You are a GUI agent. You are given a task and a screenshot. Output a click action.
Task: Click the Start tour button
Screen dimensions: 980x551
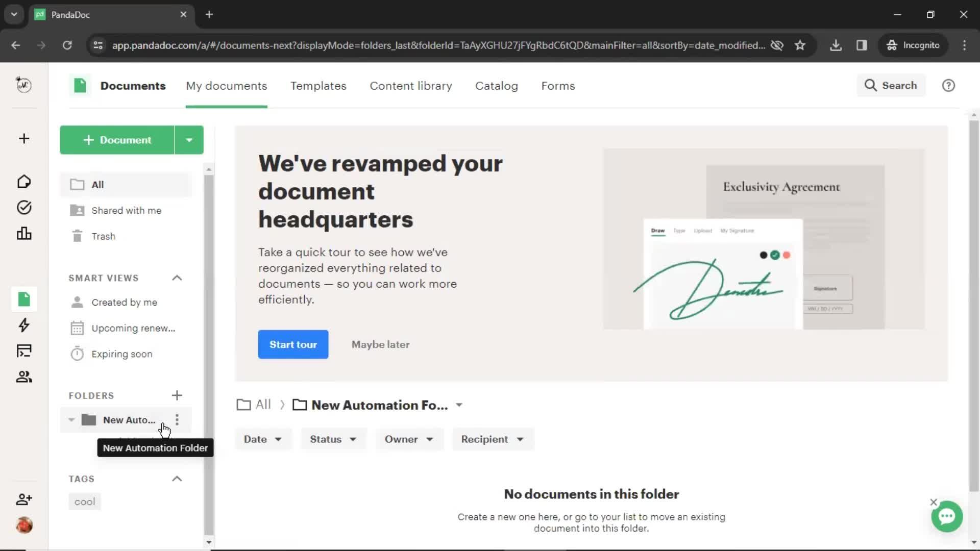point(293,344)
